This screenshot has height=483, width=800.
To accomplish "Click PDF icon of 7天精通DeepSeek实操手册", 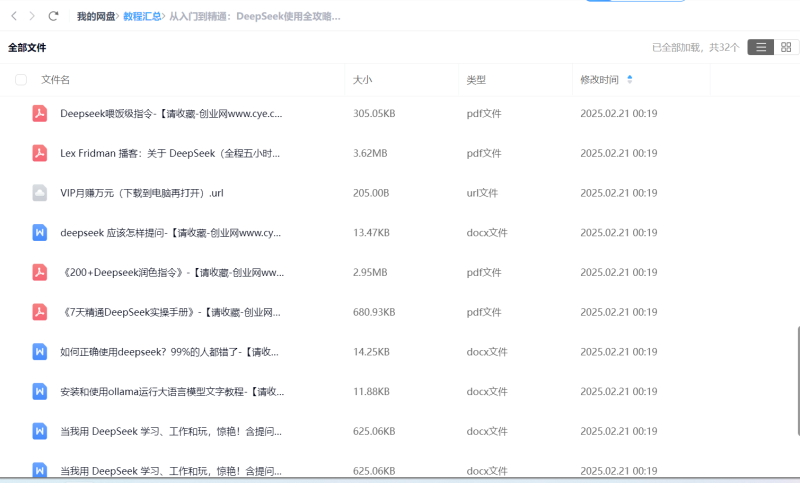I will (x=40, y=312).
